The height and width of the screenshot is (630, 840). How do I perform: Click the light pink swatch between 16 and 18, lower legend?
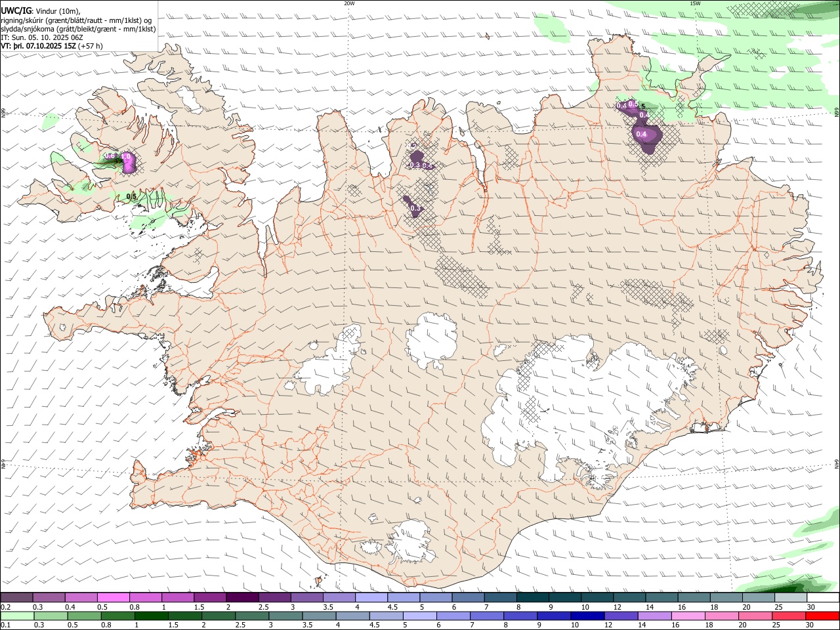pyautogui.click(x=688, y=616)
